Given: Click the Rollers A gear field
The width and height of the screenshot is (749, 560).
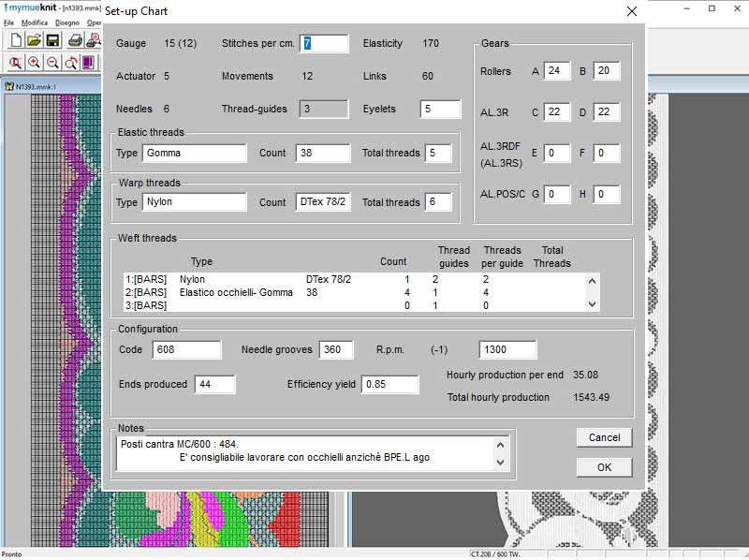Looking at the screenshot, I should 556,71.
